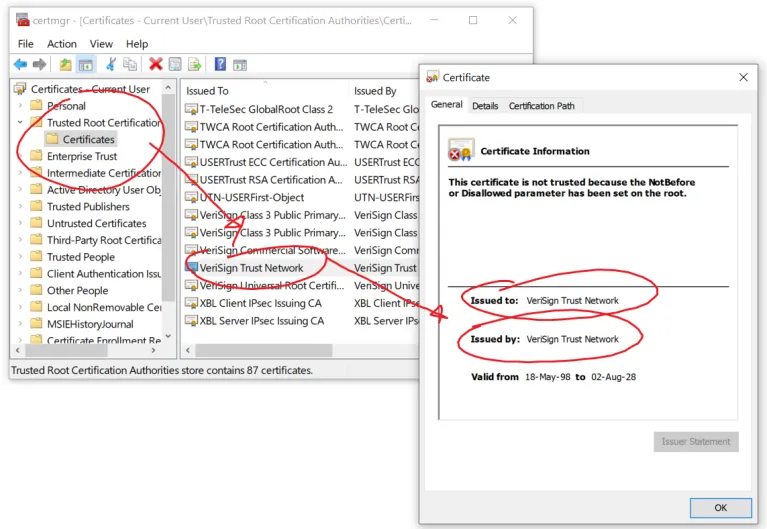
Task: Click the red X Delete toolbar icon
Action: (156, 64)
